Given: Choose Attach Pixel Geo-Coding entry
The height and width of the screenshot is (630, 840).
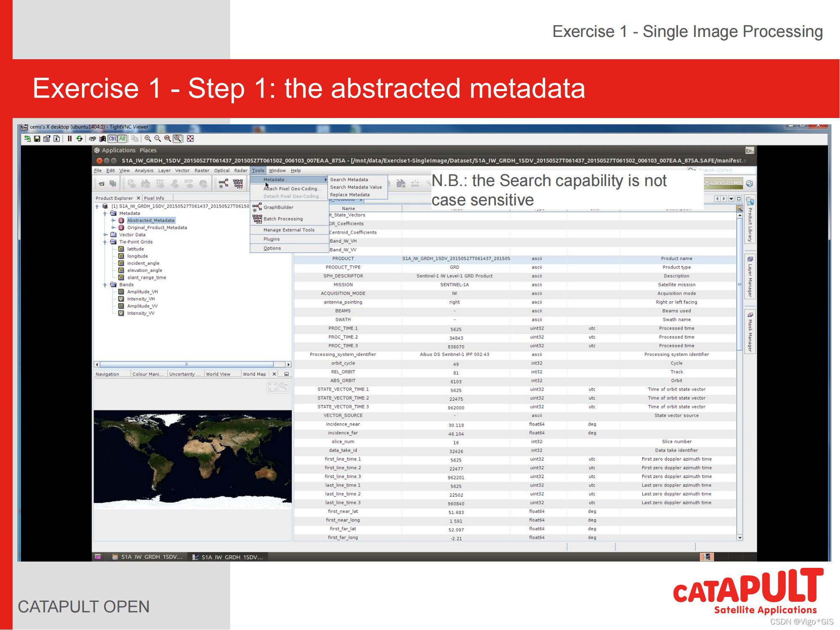Looking at the screenshot, I should (289, 189).
